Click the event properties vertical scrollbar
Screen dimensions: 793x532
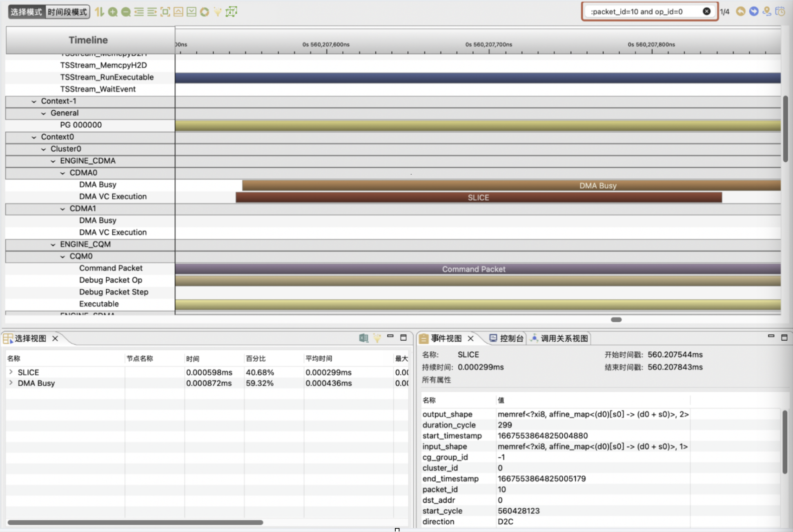tap(785, 442)
